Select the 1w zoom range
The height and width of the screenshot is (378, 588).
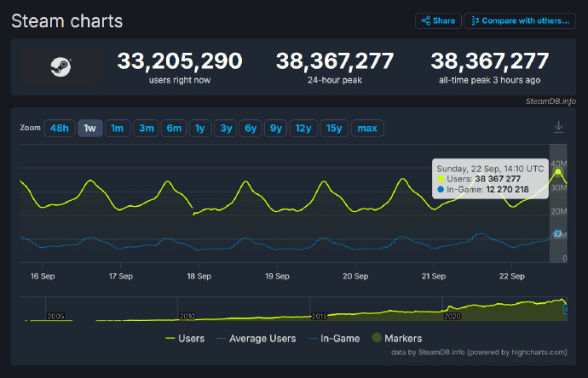[x=90, y=128]
